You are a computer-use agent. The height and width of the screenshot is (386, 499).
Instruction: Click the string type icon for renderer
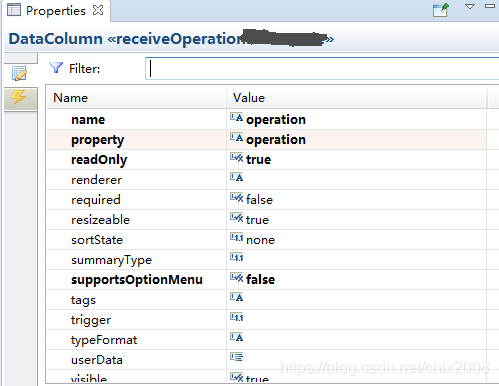point(236,177)
